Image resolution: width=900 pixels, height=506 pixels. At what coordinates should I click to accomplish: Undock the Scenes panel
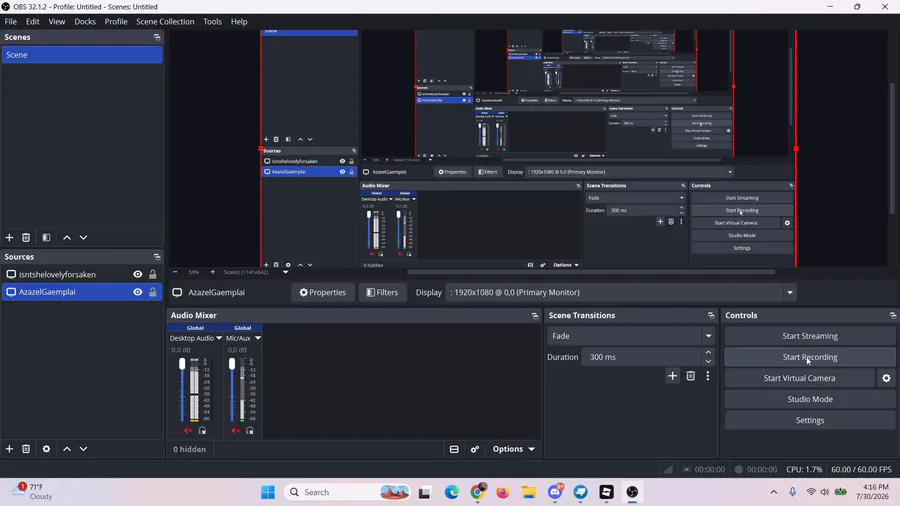click(x=157, y=37)
